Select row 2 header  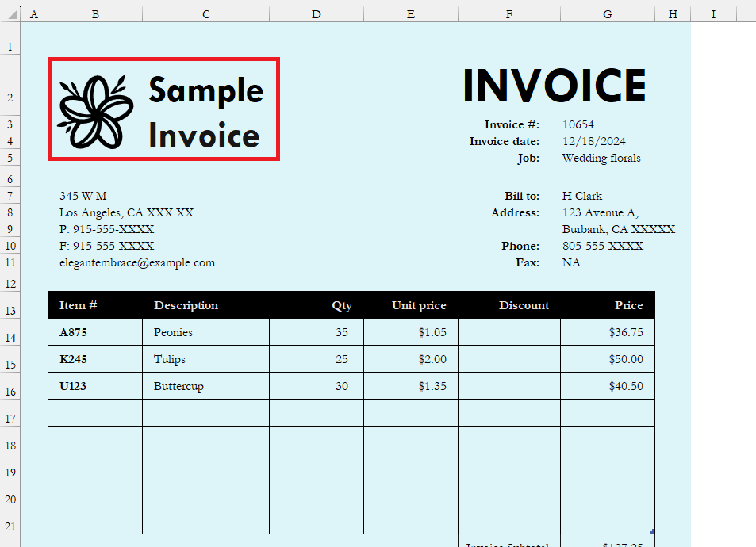(10, 86)
